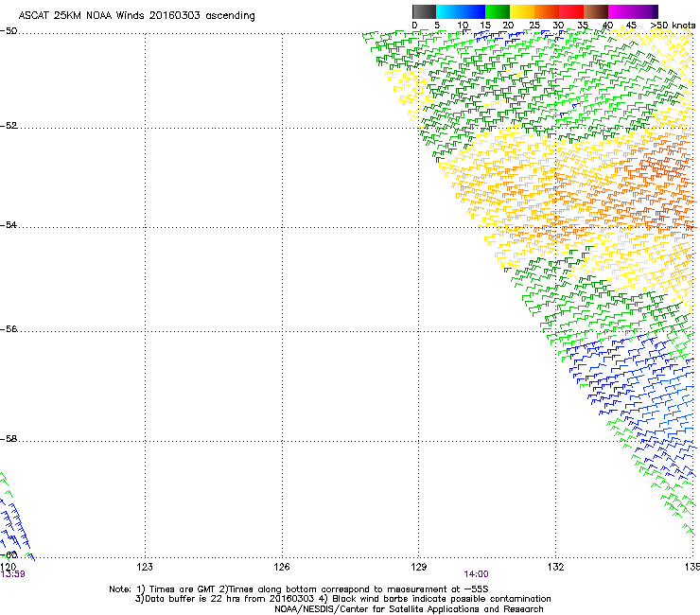Click the purple '14:00' time stamp
Screen dimensions: 700x615
click(x=476, y=574)
